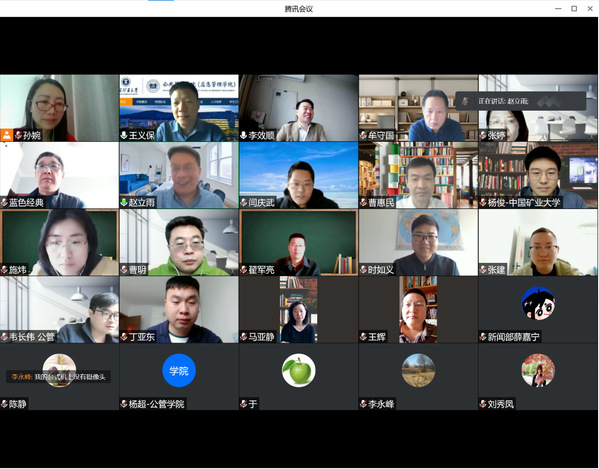Maximize the Tencent Meeting window
The width and height of the screenshot is (599, 469).
(574, 8)
